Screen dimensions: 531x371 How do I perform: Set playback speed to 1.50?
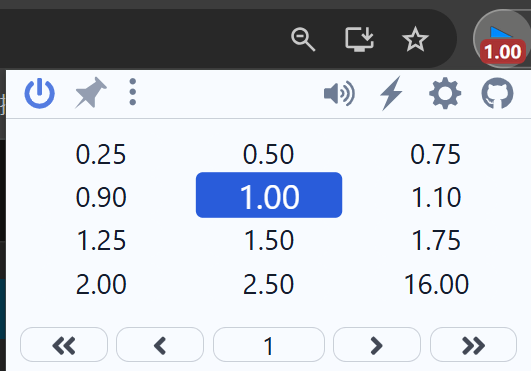269,240
